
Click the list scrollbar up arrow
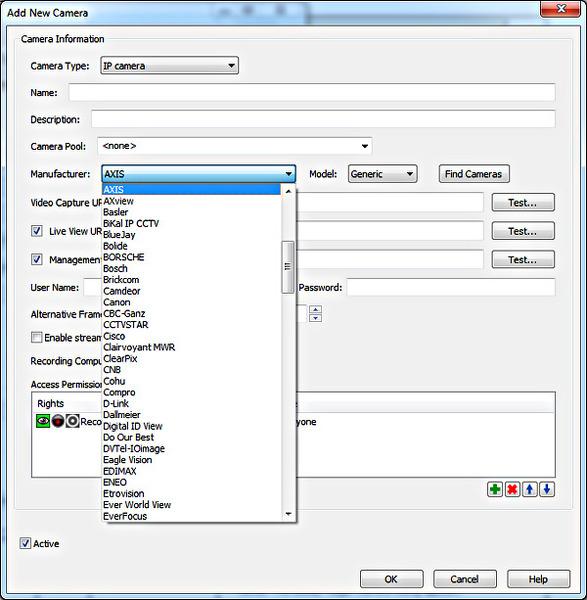289,191
